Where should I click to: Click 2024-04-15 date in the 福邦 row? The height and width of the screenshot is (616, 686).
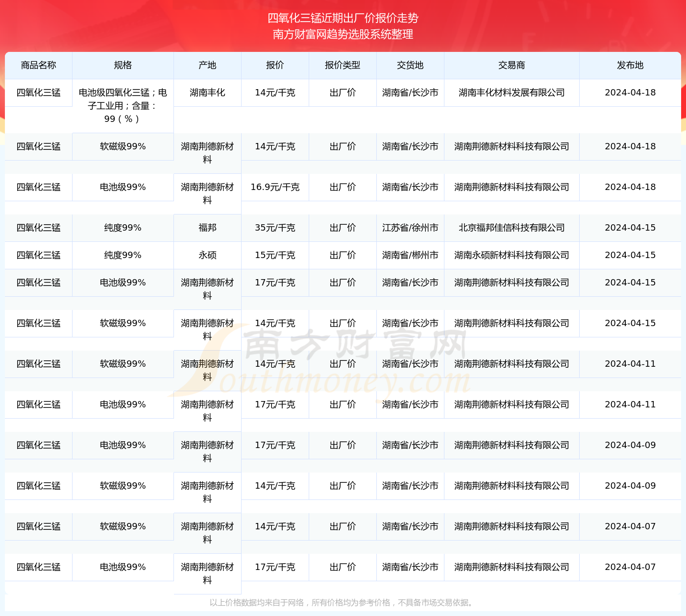click(630, 228)
